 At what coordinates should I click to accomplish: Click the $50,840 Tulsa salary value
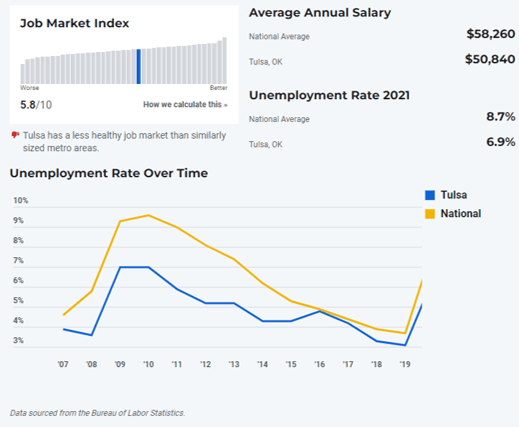(490, 59)
